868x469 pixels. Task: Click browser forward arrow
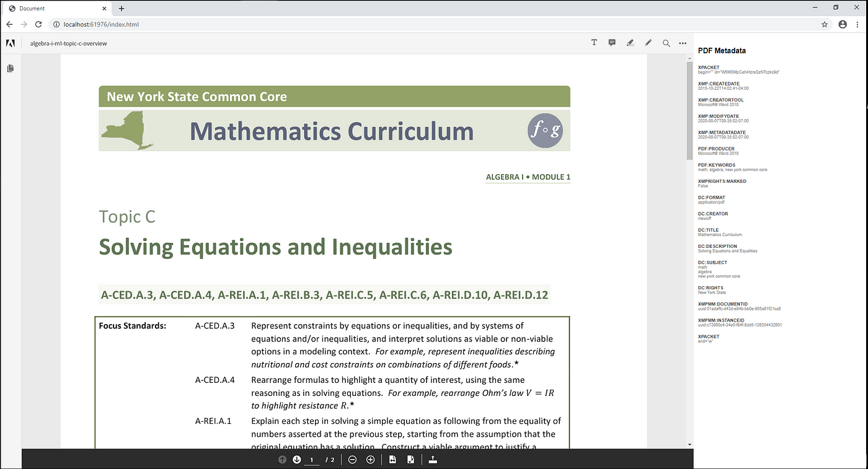coord(24,24)
